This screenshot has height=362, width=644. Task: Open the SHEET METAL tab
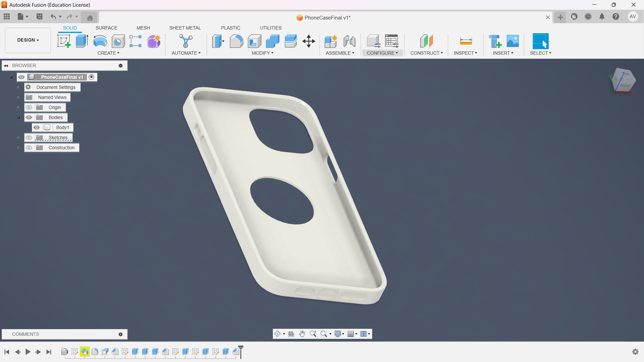click(185, 28)
